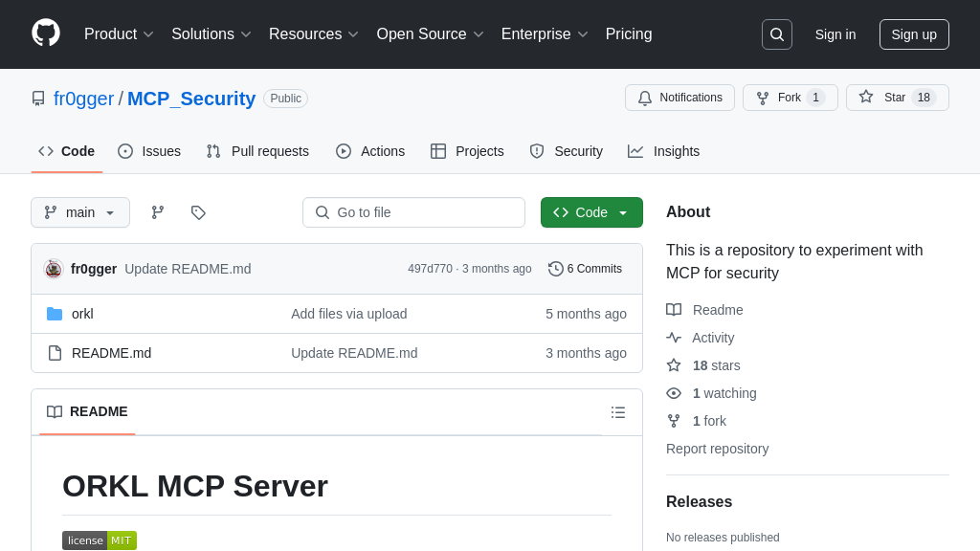Toggle Notifications for this repository
The image size is (980, 551).
pos(679,98)
